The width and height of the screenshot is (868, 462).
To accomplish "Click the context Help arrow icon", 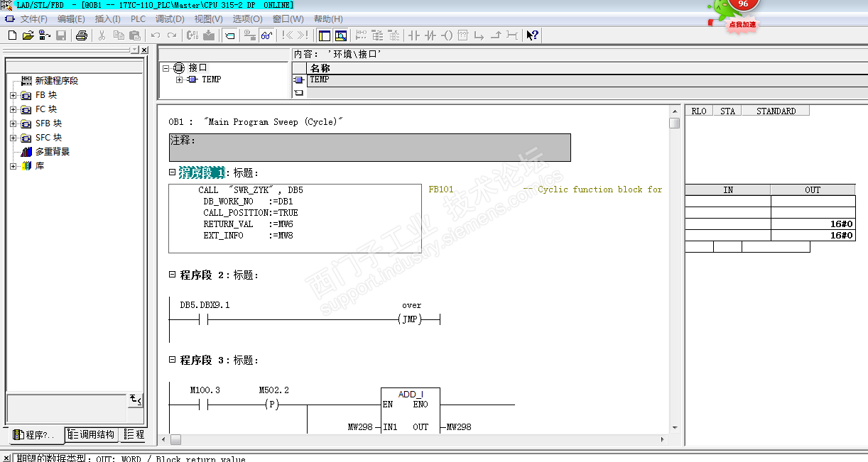I will click(532, 35).
